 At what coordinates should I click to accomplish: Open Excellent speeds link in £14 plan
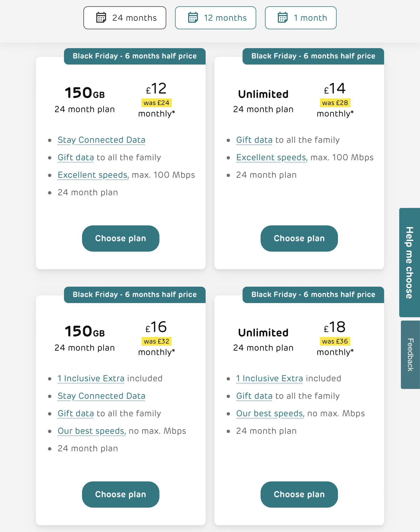(272, 158)
